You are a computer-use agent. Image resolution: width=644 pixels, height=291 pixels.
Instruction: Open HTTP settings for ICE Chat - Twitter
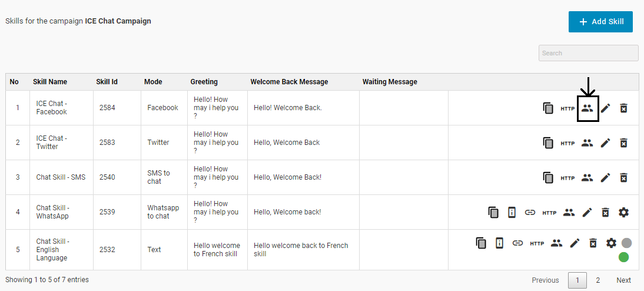(567, 143)
